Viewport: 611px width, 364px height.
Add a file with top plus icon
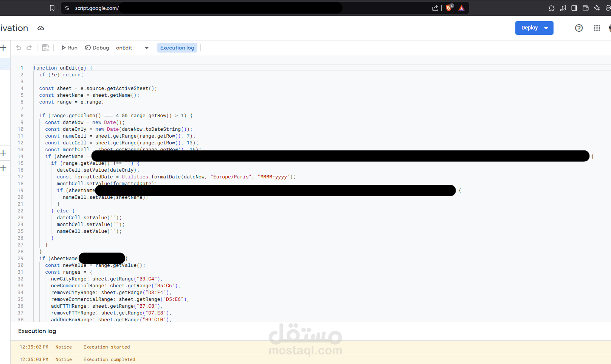[3, 48]
